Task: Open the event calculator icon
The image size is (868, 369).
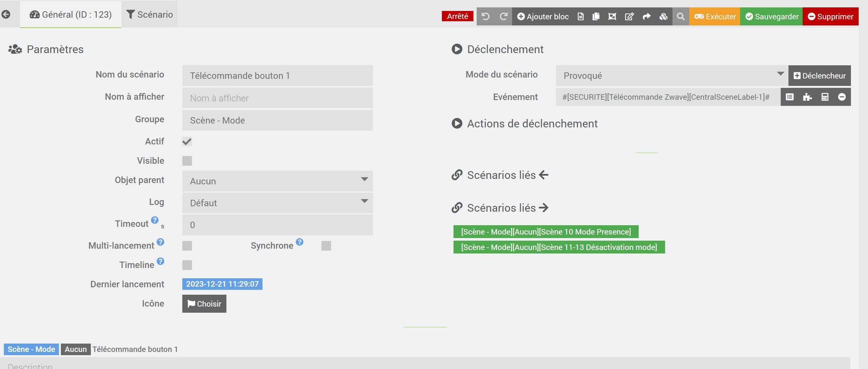Action: (825, 97)
